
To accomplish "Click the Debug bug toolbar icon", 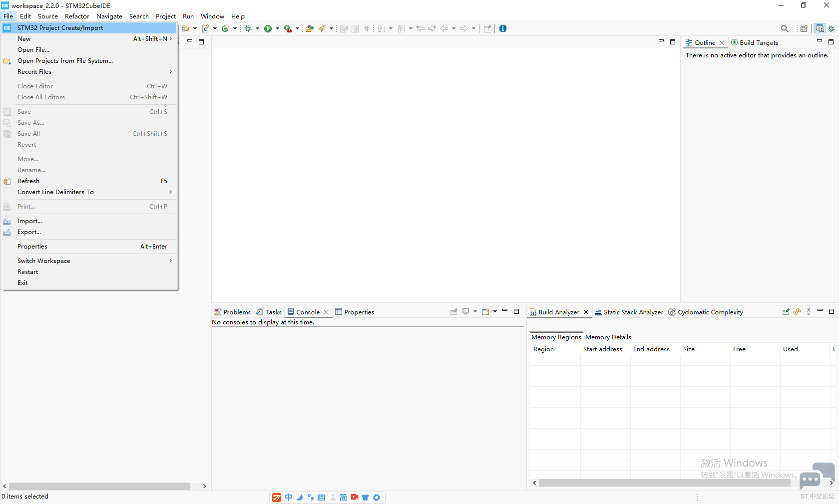I will pos(248,28).
